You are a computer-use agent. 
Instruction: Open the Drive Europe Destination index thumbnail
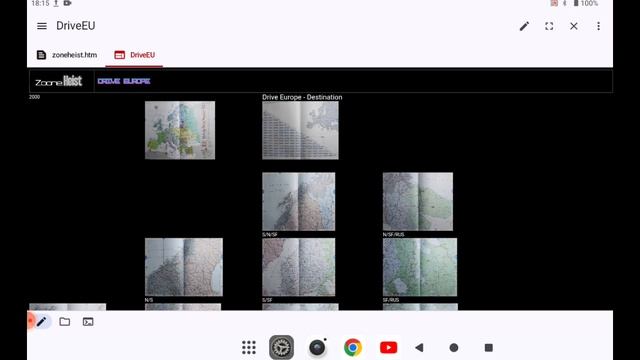[x=300, y=130]
